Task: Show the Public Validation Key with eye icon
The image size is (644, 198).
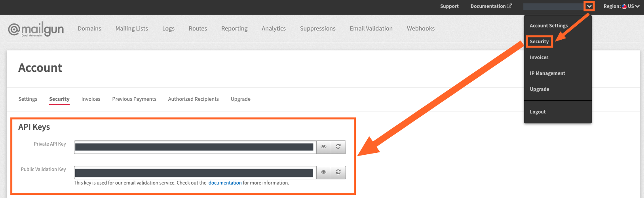Action: pyautogui.click(x=323, y=172)
